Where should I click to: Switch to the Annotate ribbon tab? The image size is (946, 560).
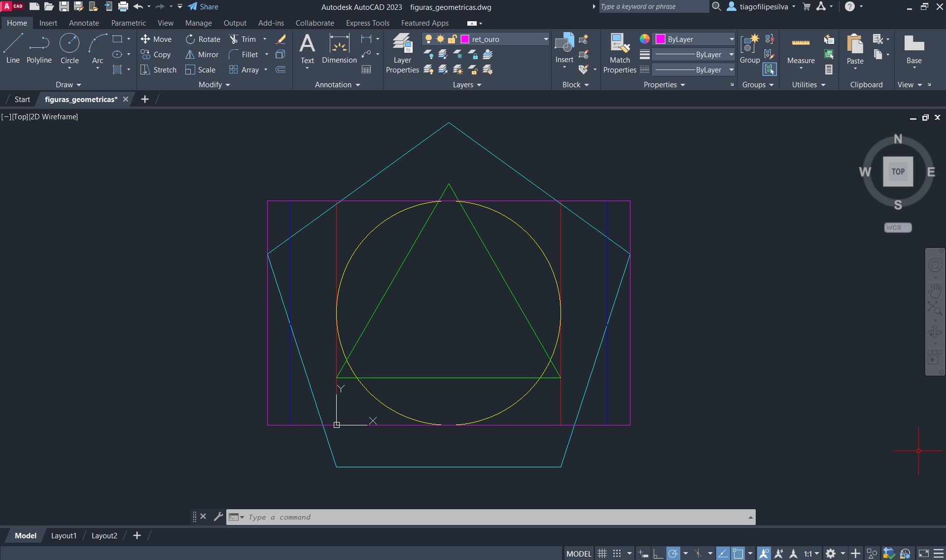pyautogui.click(x=84, y=23)
